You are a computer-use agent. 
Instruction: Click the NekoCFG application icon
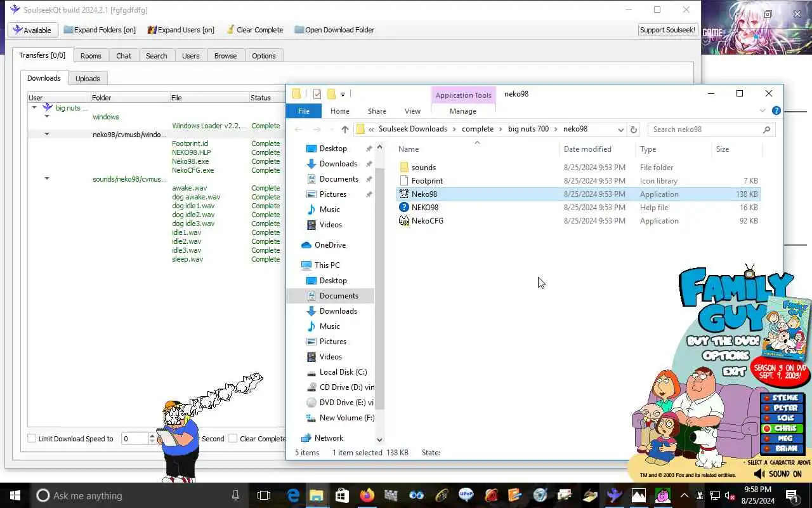[403, 220]
